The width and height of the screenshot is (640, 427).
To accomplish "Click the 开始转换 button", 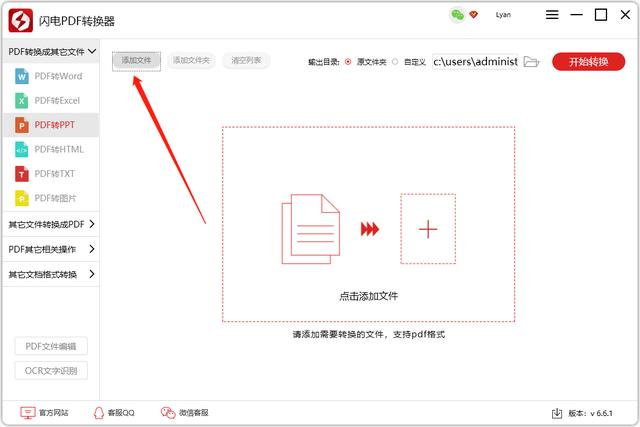I will click(x=588, y=62).
